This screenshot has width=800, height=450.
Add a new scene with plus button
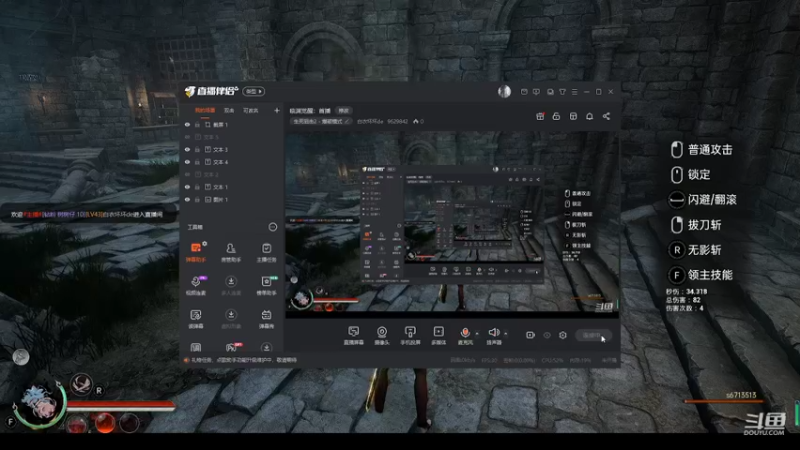(x=277, y=110)
